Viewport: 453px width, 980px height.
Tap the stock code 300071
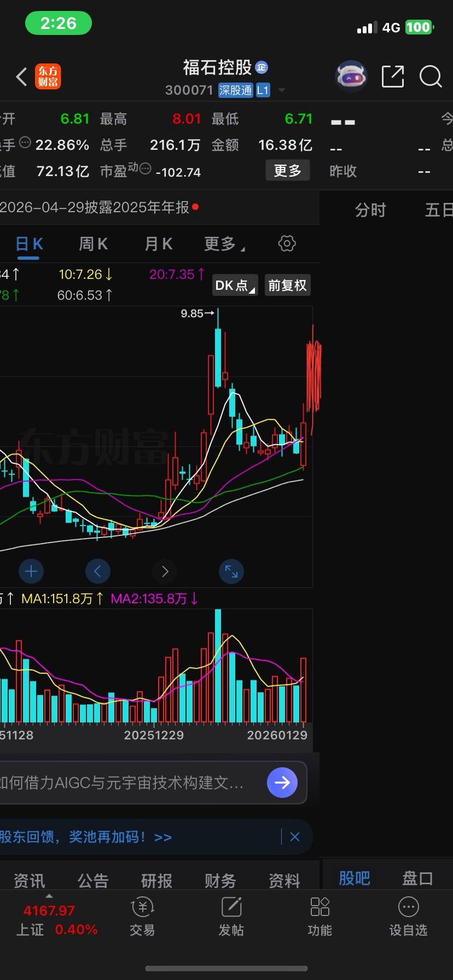click(x=189, y=90)
